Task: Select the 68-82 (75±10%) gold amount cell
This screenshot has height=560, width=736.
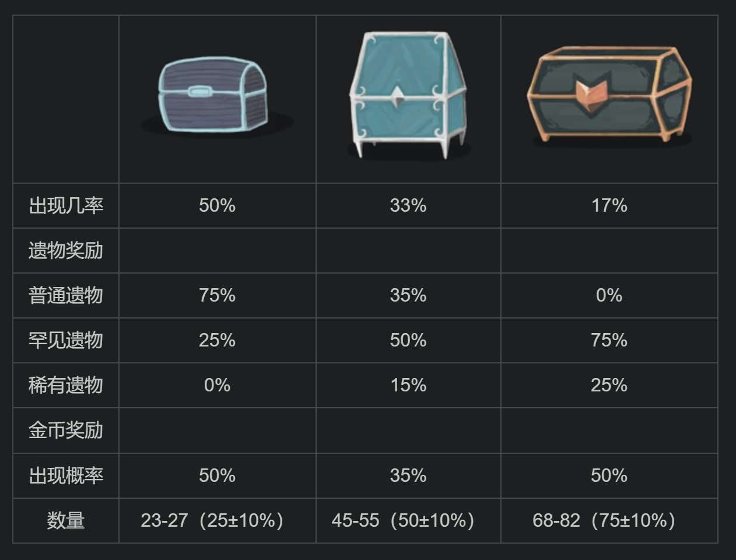Action: click(x=604, y=520)
